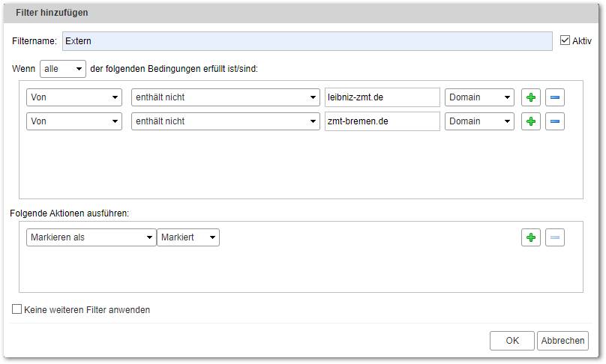Click the Filtername field containing Extern
This screenshot has height=364, width=606.
307,41
